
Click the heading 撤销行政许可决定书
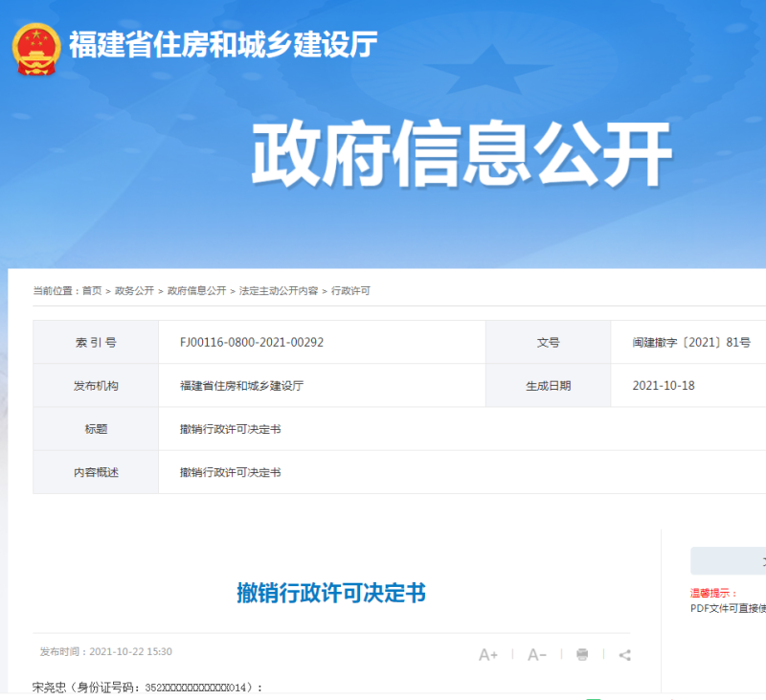[333, 592]
